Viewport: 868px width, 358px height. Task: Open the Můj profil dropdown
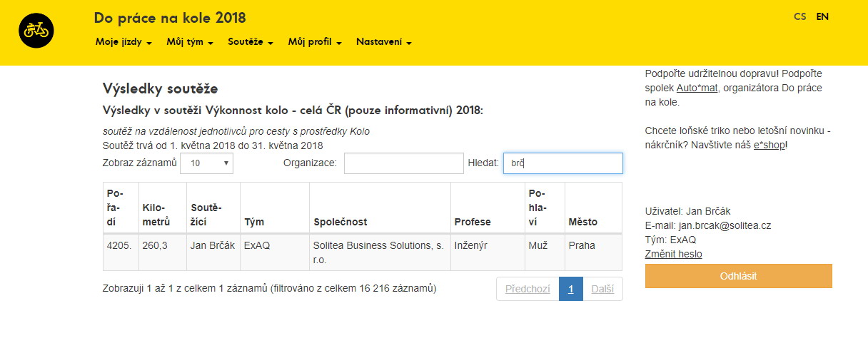[x=315, y=42]
